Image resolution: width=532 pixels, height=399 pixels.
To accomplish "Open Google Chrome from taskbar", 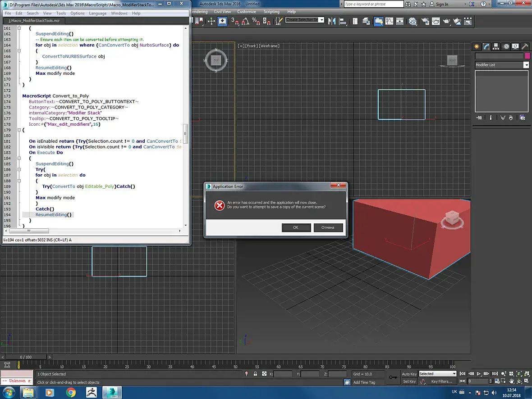I will [71, 393].
